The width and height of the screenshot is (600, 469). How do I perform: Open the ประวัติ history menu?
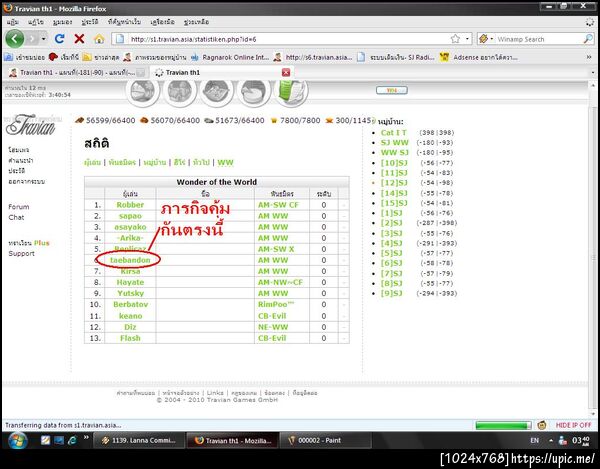(90, 22)
